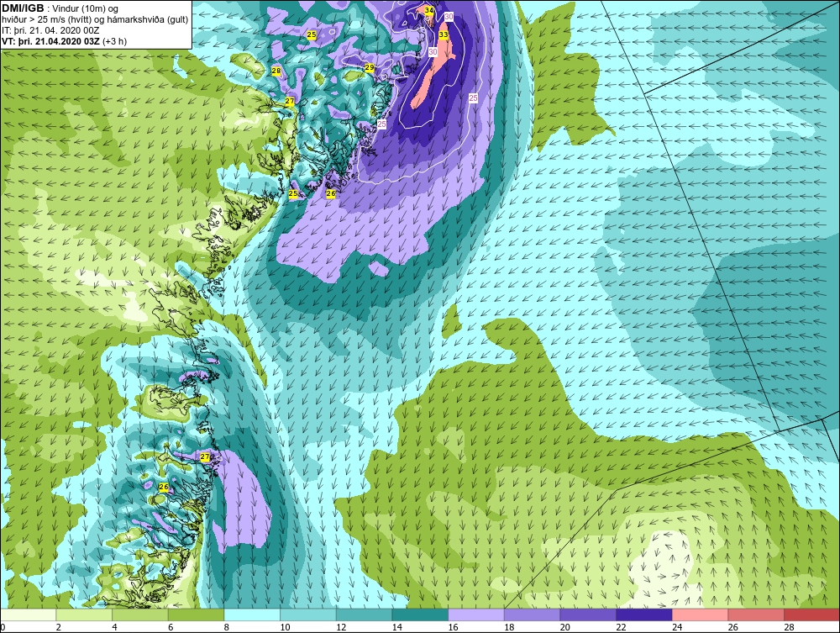This screenshot has width=840, height=633.
Task: Pick the legend scale number 22
Action: [x=621, y=627]
